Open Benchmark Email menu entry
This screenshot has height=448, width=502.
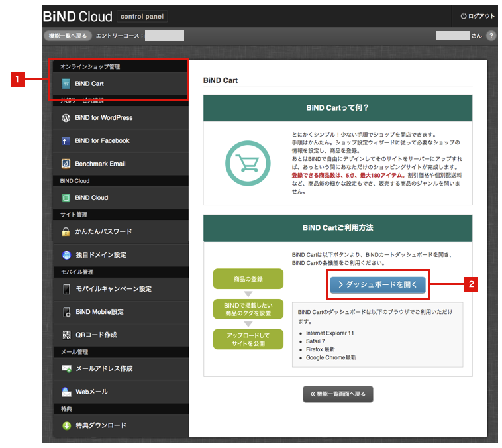[121, 164]
